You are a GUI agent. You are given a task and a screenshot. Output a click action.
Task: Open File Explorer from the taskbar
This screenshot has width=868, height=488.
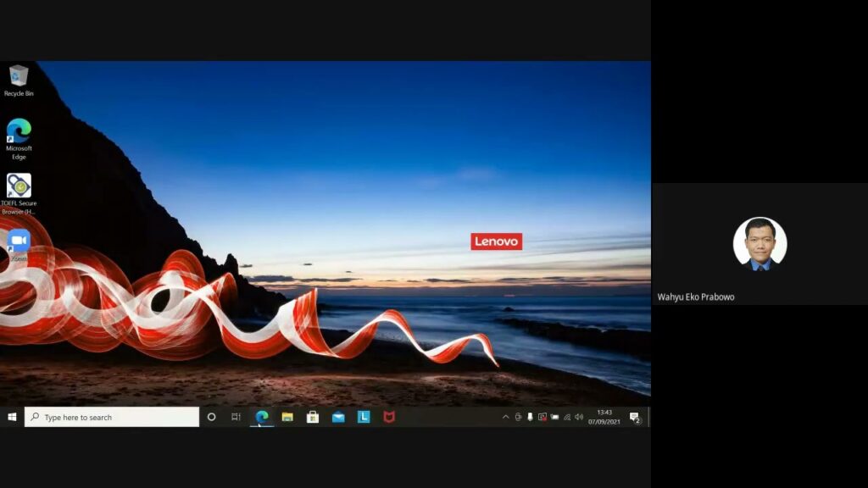coord(287,417)
